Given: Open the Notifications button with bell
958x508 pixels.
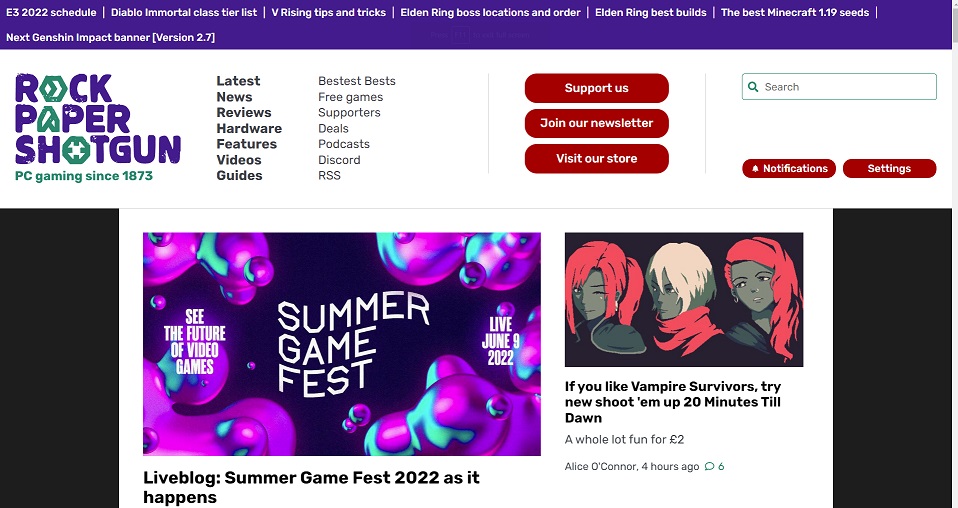Looking at the screenshot, I should tap(789, 169).
